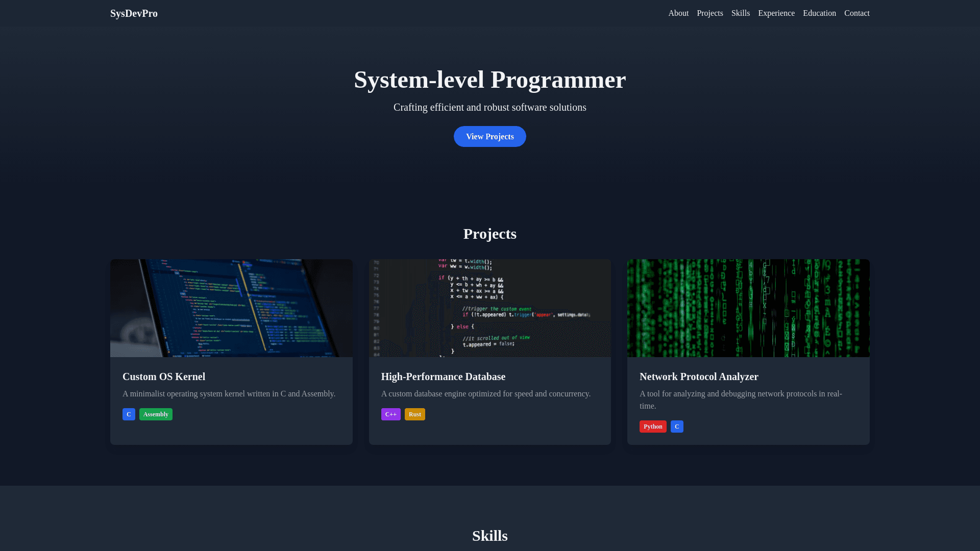
Task: Click the SysDevPro logo
Action: pos(134,13)
